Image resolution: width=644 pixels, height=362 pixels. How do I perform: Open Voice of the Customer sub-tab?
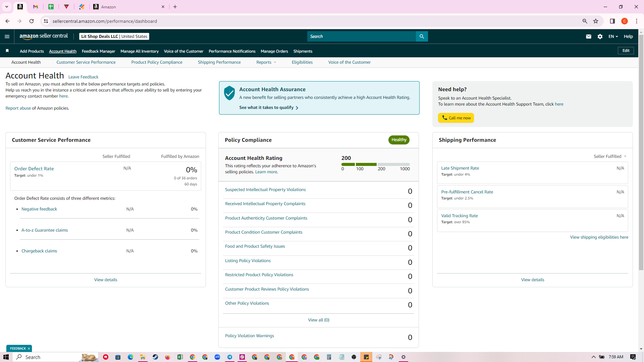(x=350, y=62)
